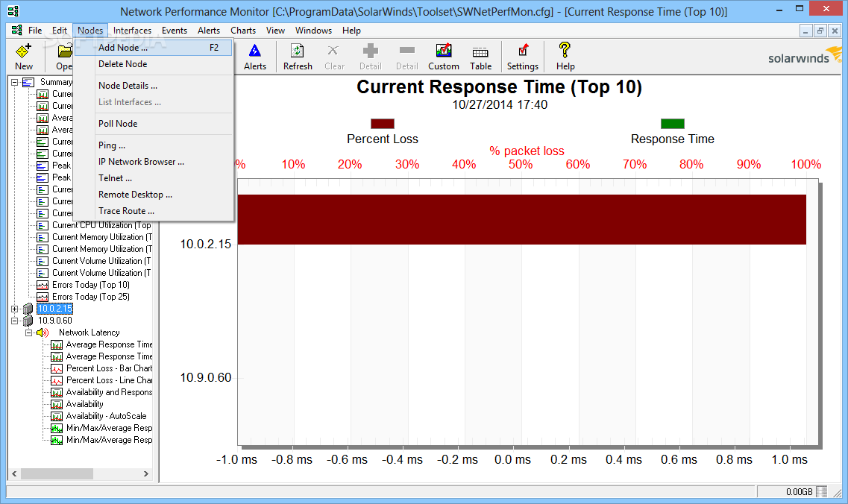848x504 pixels.
Task: Click the 10.9.0.60 node server icon
Action: (28, 321)
